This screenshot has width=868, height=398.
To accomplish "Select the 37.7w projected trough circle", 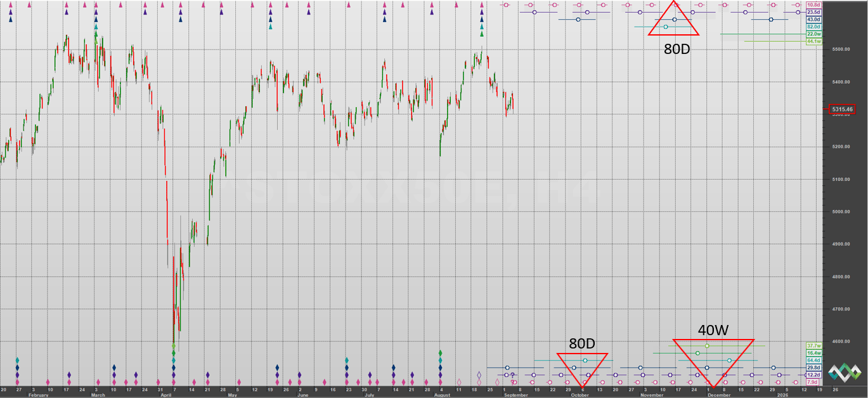I will tap(707, 346).
